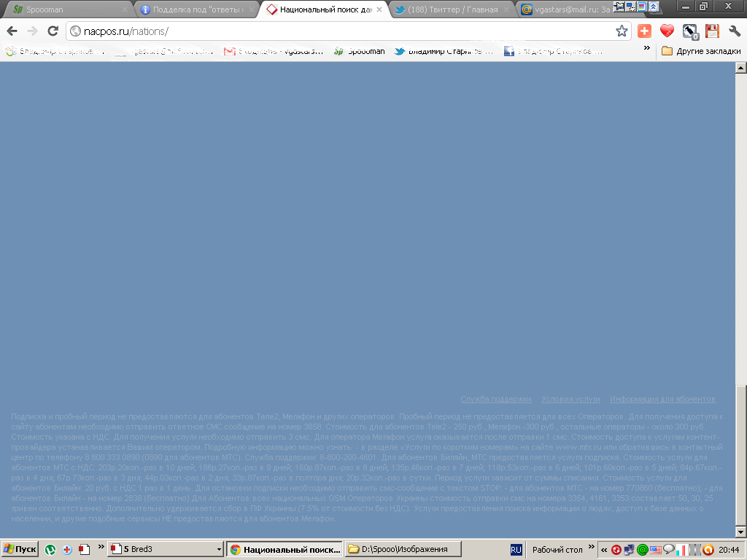Click the red heart extension icon
The height and width of the screenshot is (560, 747).
(667, 31)
